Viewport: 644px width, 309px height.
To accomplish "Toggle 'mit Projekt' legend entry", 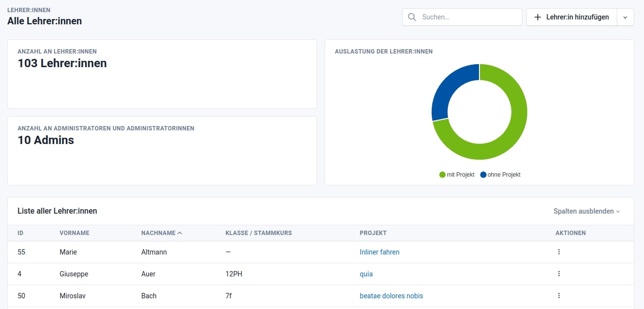I will [457, 175].
